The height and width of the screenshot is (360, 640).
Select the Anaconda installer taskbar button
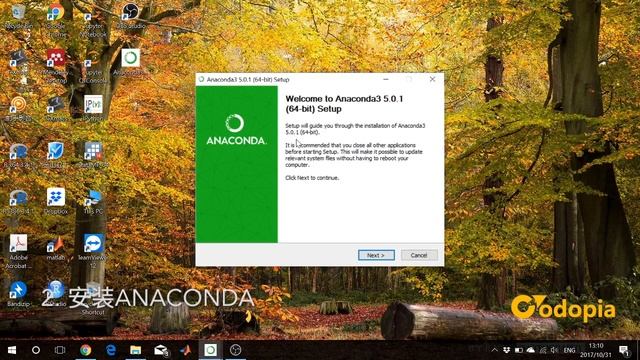[211, 350]
